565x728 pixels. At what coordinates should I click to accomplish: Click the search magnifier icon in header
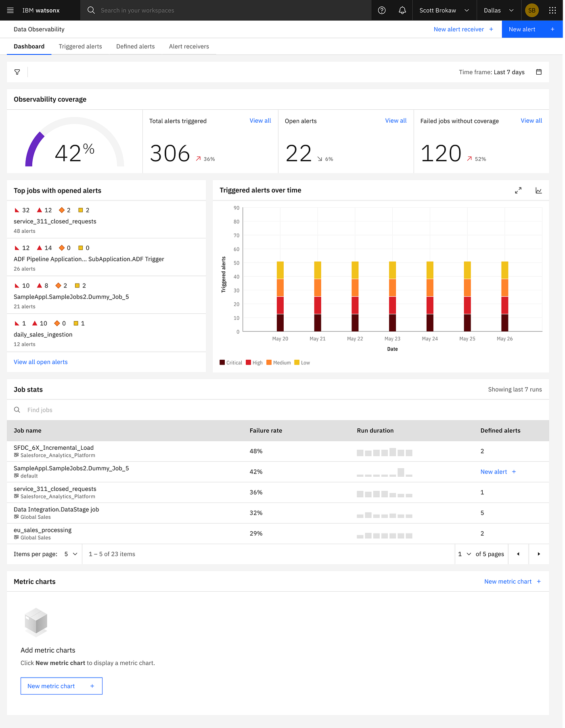pos(91,10)
